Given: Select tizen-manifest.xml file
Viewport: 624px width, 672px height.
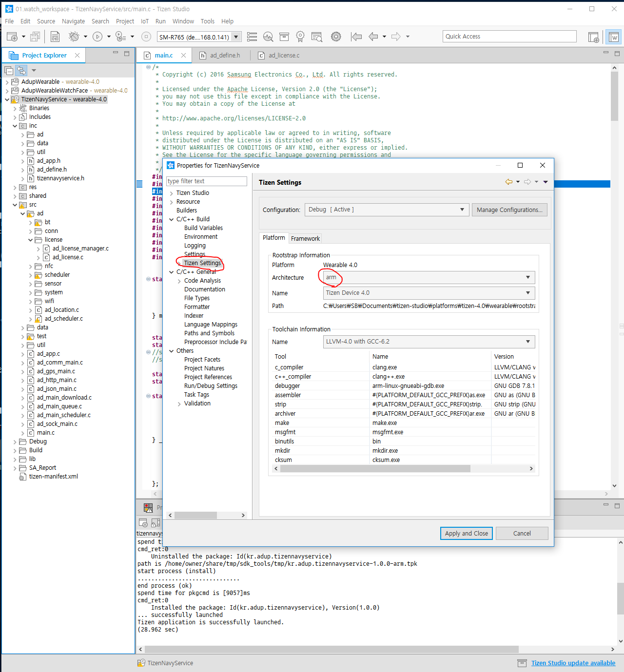Looking at the screenshot, I should click(x=53, y=477).
